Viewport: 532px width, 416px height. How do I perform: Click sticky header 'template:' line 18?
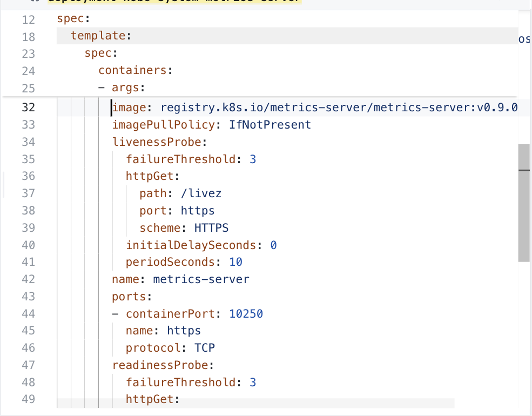(x=101, y=36)
